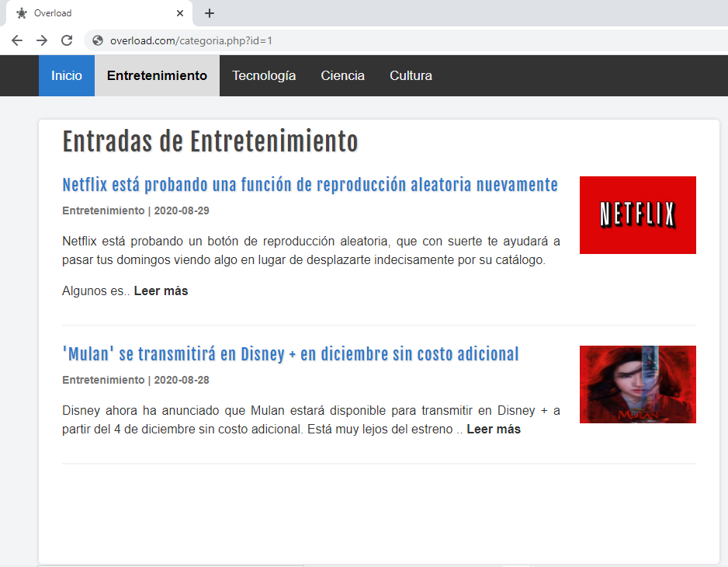Open the Netflix reproducción aleatoria article title
This screenshot has height=567, width=728.
pos(310,185)
